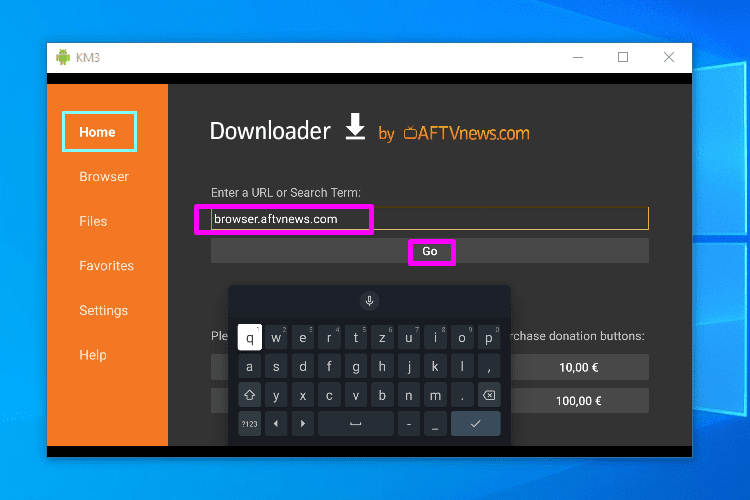Tap the left arrow cursor key
Image resolution: width=750 pixels, height=500 pixels.
[x=276, y=424]
